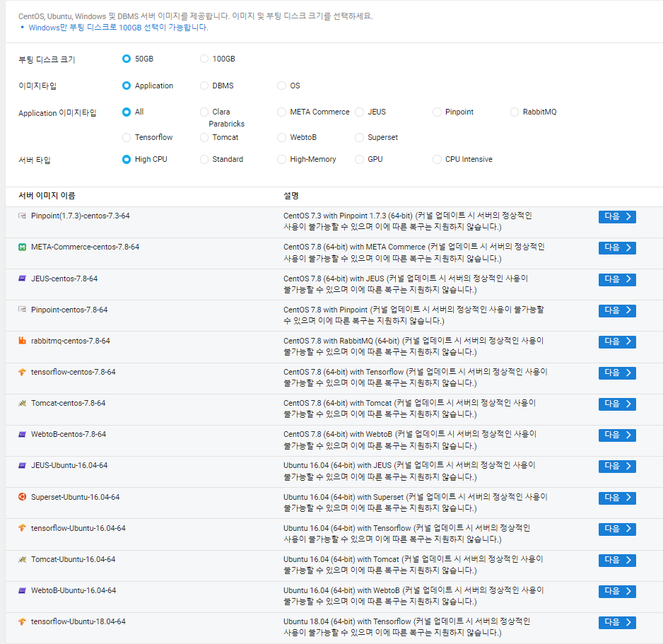
Task: Click 다음 for Superset-Ubuntu-16.04-64
Action: (617, 498)
